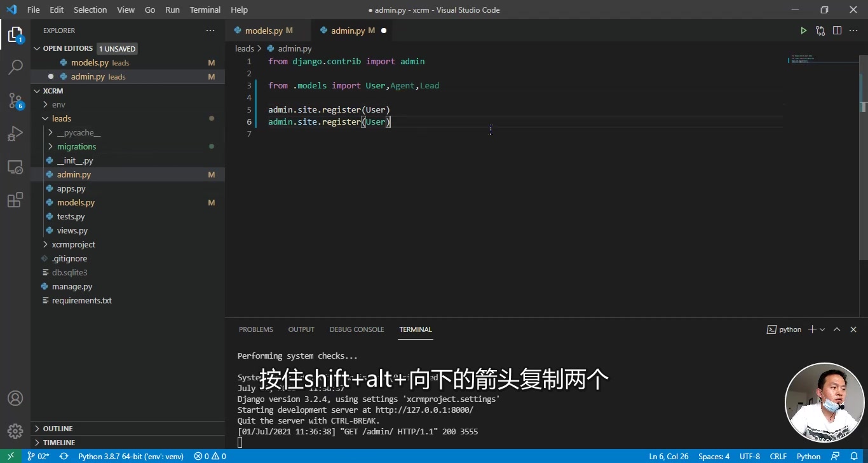The image size is (868, 463).
Task: Open the Help menu
Action: pos(239,10)
